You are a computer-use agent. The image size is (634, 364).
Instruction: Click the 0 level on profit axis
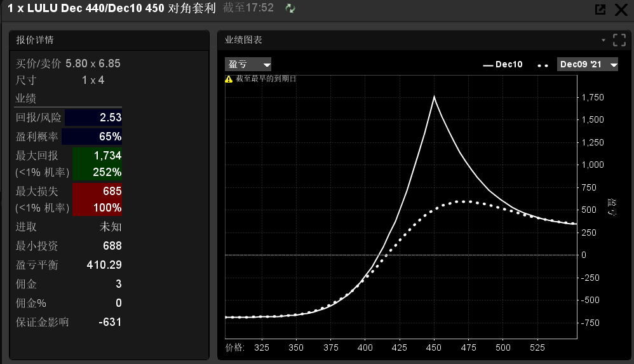583,255
